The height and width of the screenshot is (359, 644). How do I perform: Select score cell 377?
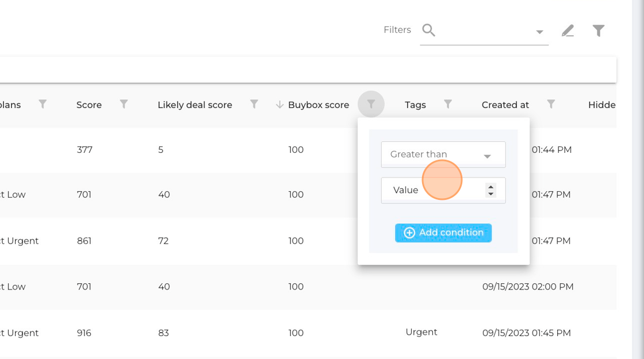(x=85, y=150)
